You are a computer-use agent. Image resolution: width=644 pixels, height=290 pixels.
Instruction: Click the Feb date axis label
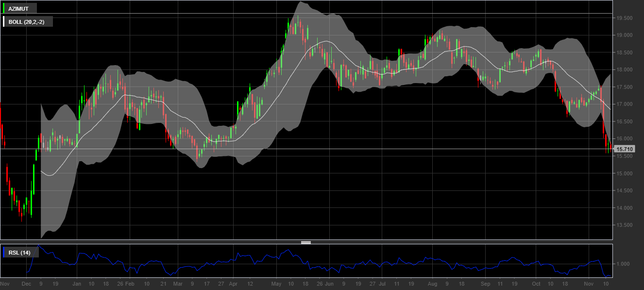(130, 283)
